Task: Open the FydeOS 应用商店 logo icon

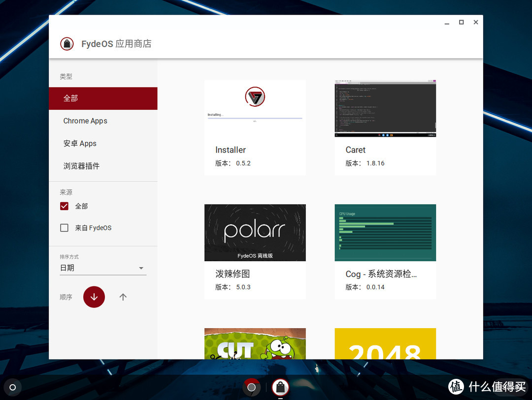Action: (x=67, y=43)
